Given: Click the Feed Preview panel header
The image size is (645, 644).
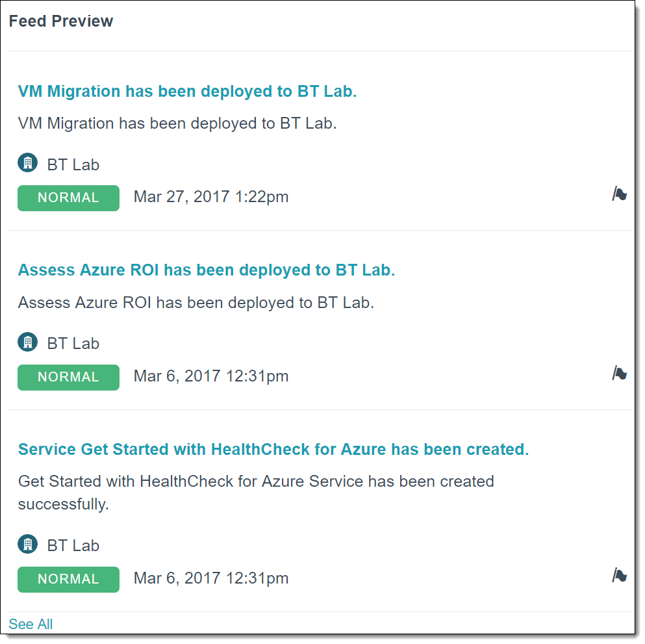Looking at the screenshot, I should point(61,21).
